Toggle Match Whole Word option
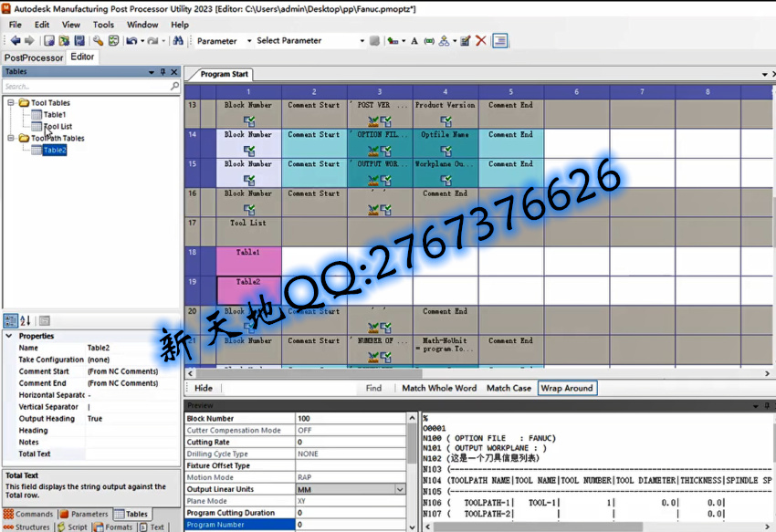The image size is (776, 532). [439, 388]
